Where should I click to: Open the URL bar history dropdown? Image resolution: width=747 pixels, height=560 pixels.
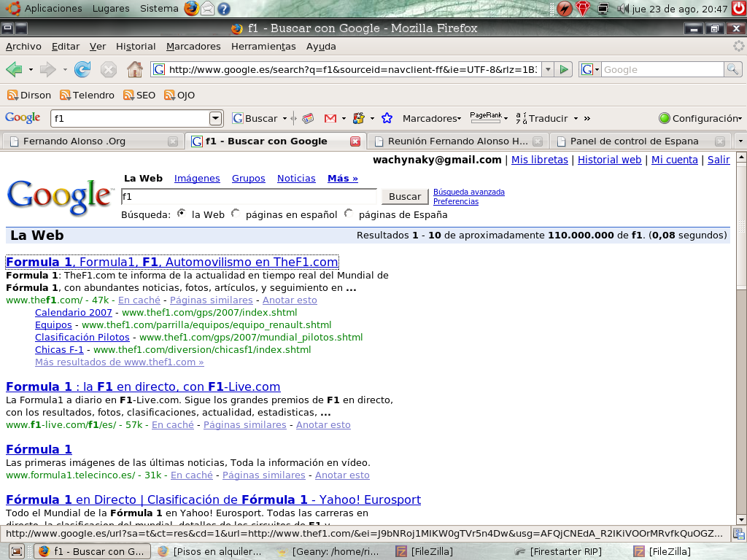[x=548, y=69]
